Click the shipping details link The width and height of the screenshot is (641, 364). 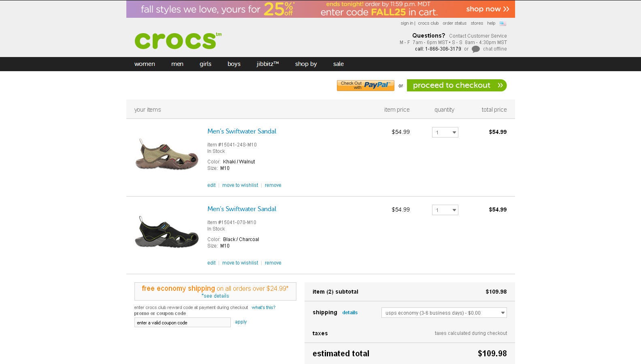coord(350,313)
